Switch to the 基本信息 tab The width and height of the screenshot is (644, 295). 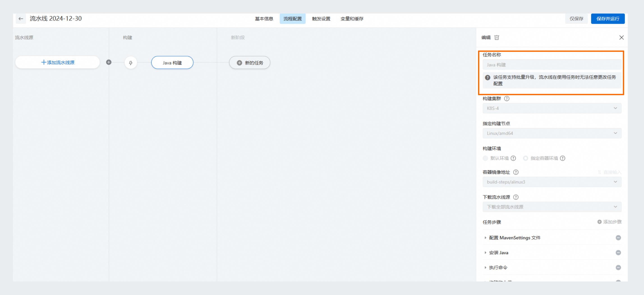point(264,19)
